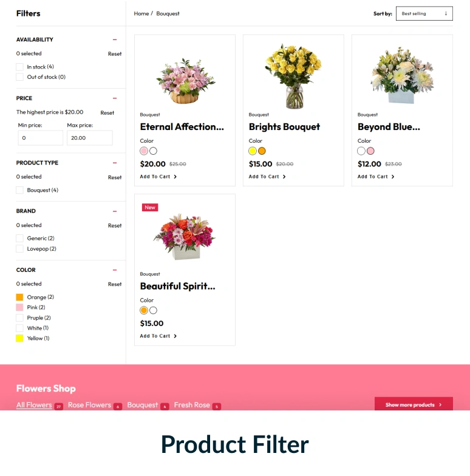
Task: Open the Sort by Best selling dropdown
Action: pos(424,13)
